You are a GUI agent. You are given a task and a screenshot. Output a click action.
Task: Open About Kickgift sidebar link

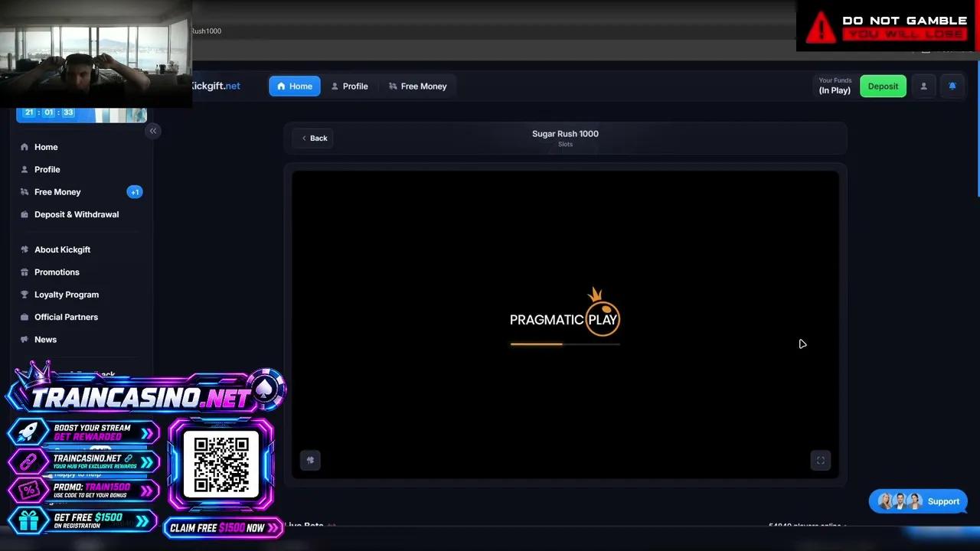click(x=81, y=249)
